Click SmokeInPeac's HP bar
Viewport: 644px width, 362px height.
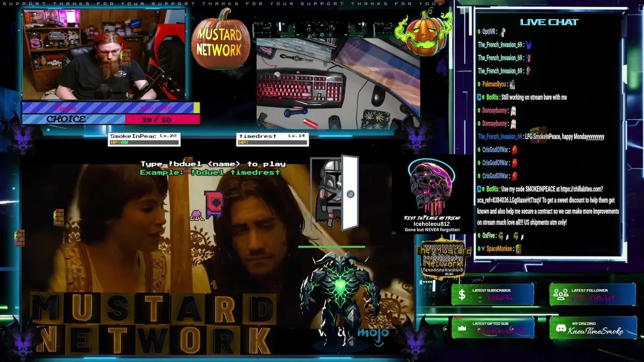click(x=144, y=142)
